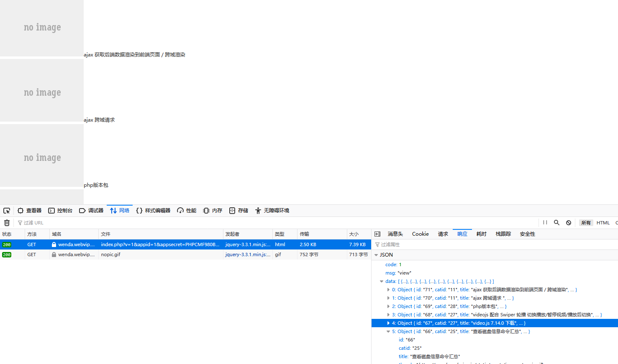Collapse the data array node

[x=382, y=282]
